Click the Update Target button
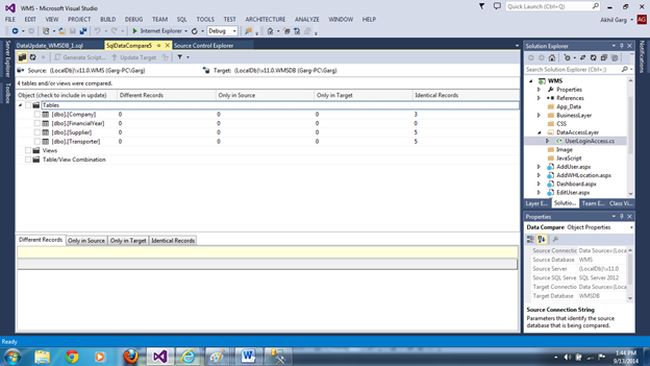The width and height of the screenshot is (650, 366). (134, 57)
